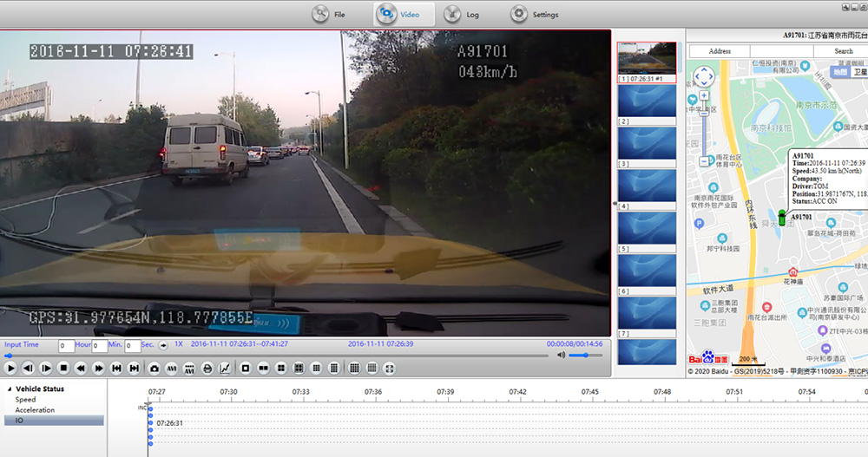Image resolution: width=868 pixels, height=457 pixels.
Task: Select channel thumbnail [2]
Action: [647, 105]
